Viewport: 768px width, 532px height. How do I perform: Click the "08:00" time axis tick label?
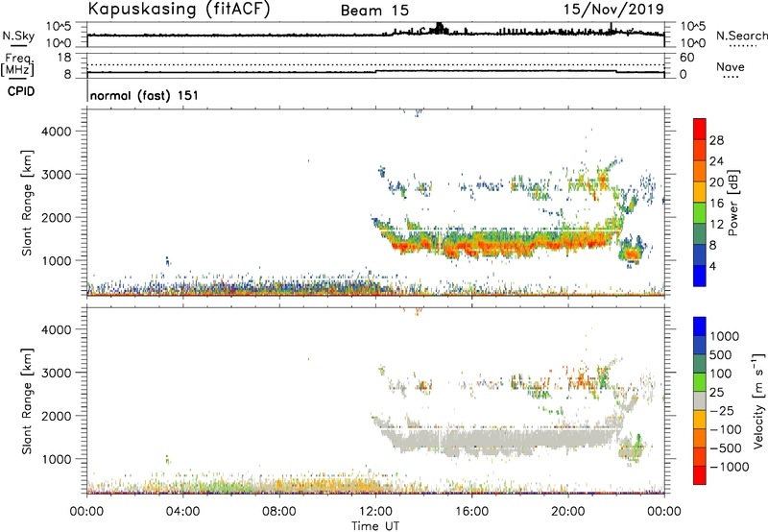(279, 512)
